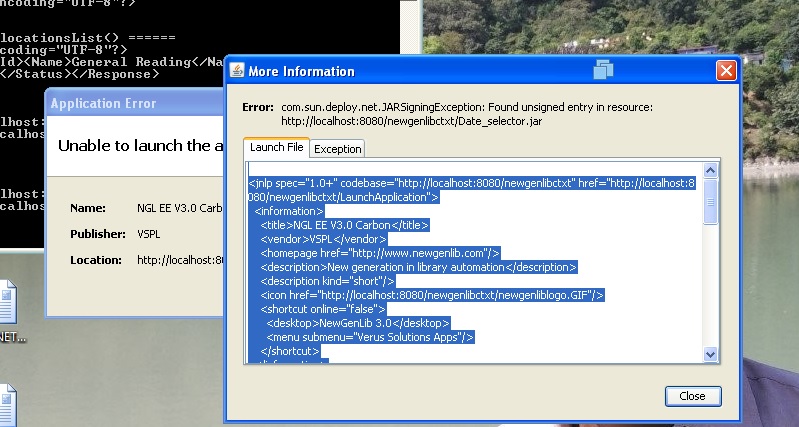Screen dimensions: 799x427
Task: Click the launch file scrollbar down arrow
Action: click(711, 354)
